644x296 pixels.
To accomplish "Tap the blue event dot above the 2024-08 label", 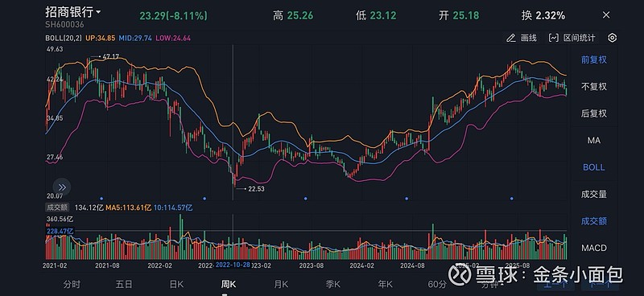I will pos(407,199).
